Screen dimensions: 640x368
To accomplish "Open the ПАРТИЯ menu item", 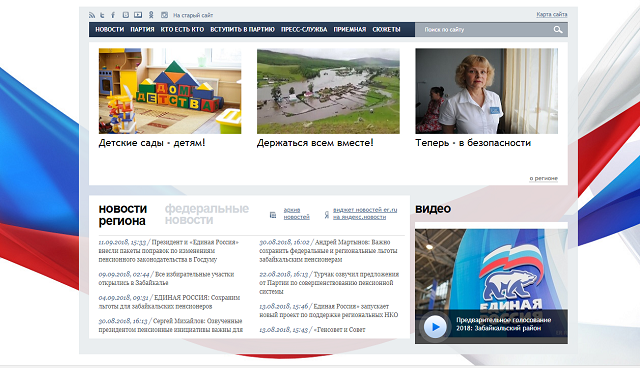I will click(x=142, y=29).
